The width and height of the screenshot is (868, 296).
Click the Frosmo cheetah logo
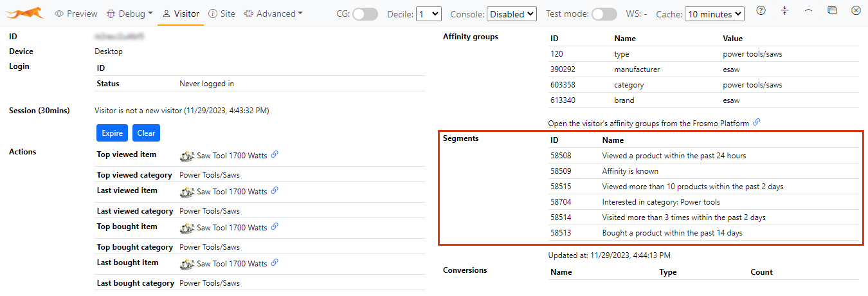(x=26, y=13)
